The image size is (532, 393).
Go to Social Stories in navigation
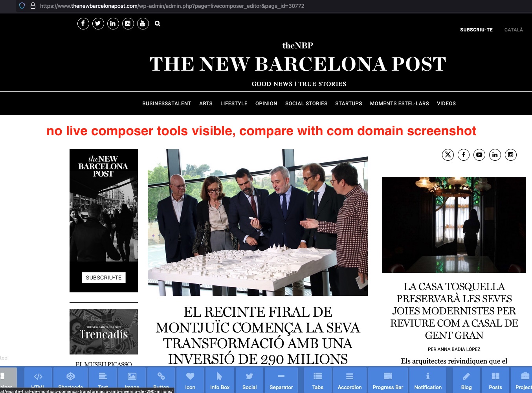coord(306,104)
